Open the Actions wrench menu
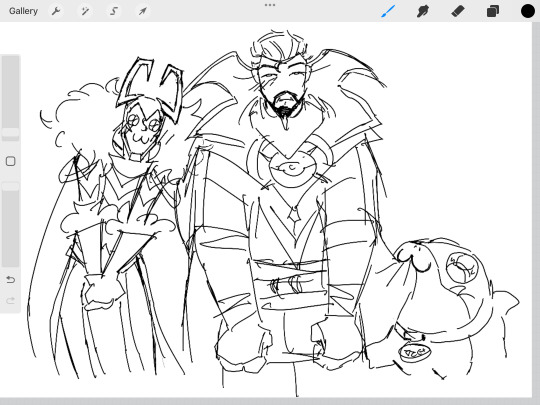Screen dimensions: 540x405 [56, 11]
